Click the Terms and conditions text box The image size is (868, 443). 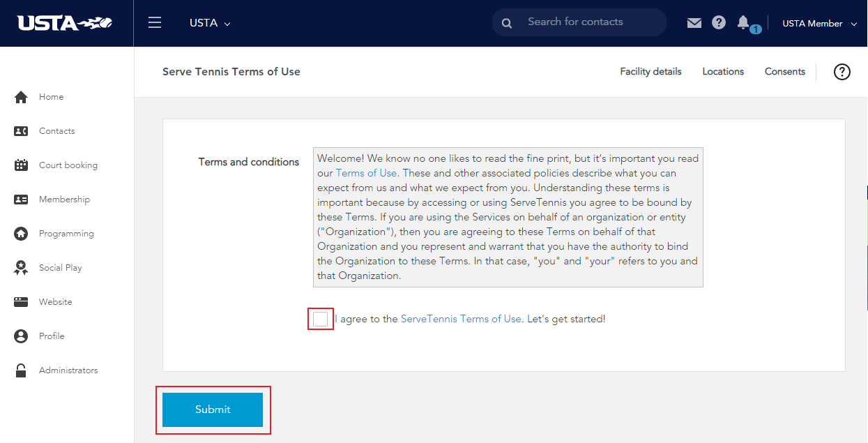coord(508,217)
